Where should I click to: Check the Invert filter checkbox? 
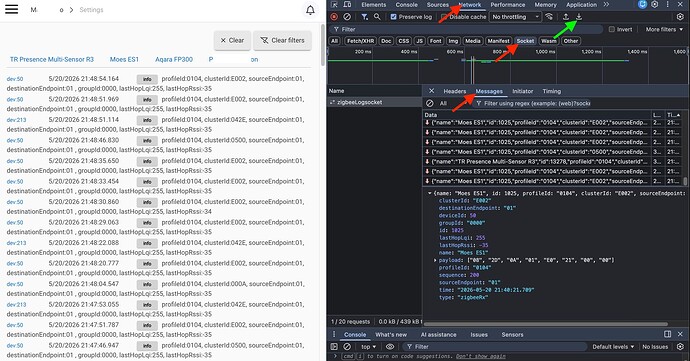click(x=612, y=29)
